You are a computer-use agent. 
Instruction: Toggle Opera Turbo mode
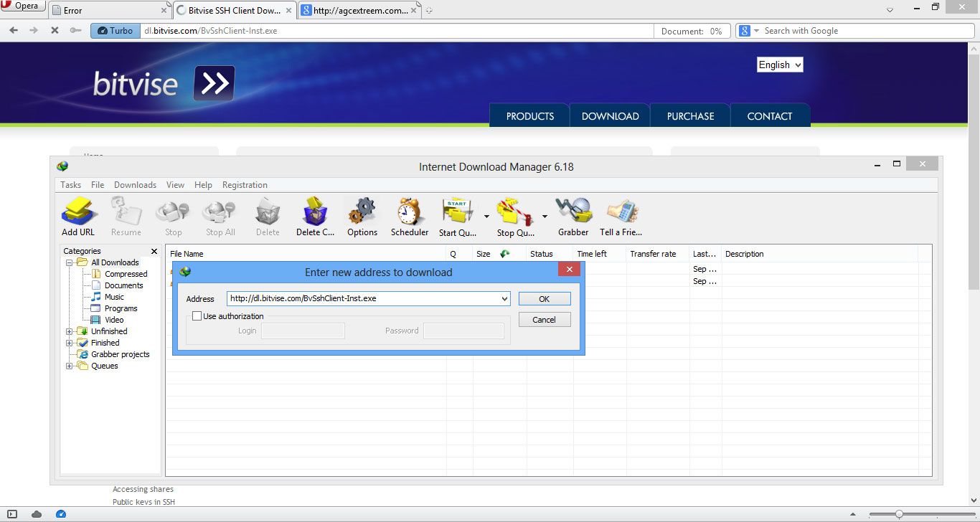[x=115, y=31]
